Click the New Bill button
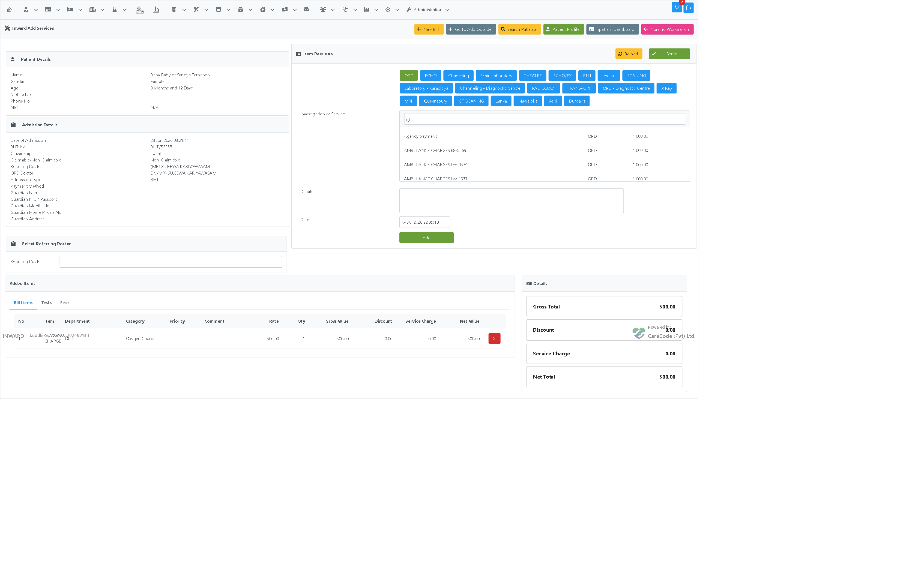The image size is (924, 567). pos(429,29)
